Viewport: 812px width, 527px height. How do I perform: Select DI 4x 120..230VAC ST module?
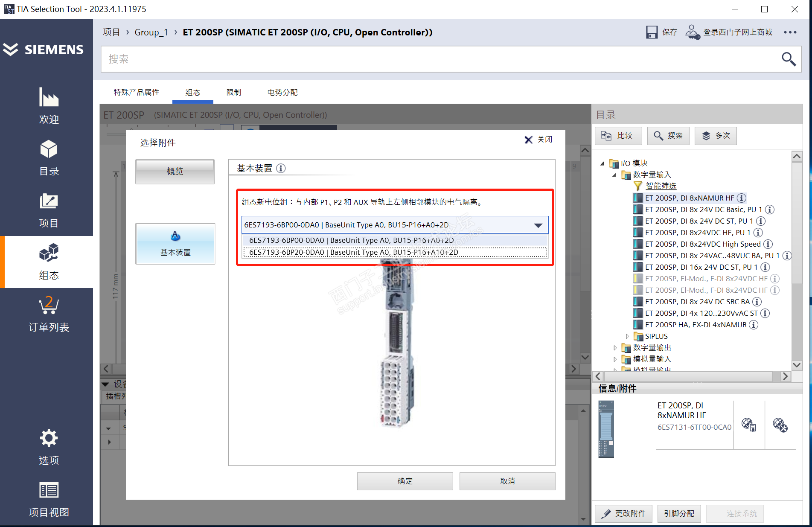click(701, 313)
